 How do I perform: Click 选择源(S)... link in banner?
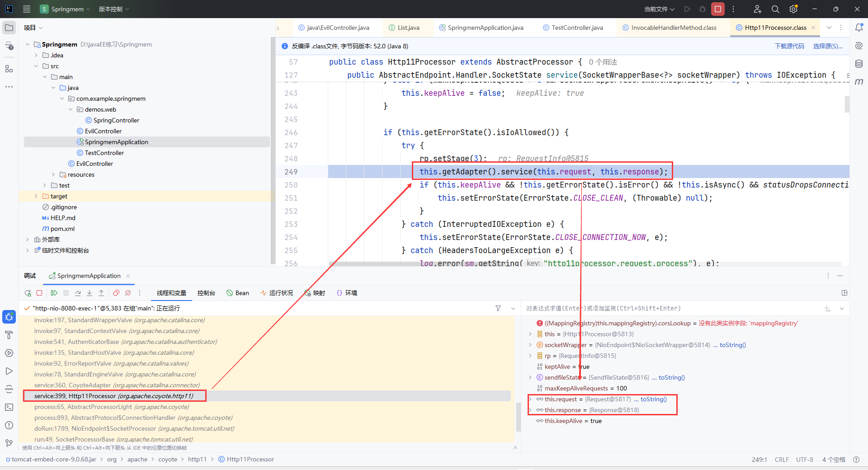pyautogui.click(x=828, y=46)
